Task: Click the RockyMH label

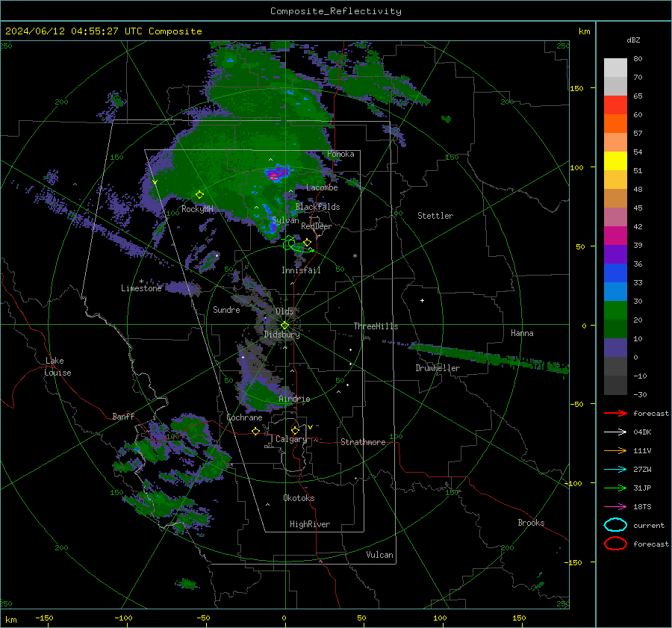Action: [197, 209]
